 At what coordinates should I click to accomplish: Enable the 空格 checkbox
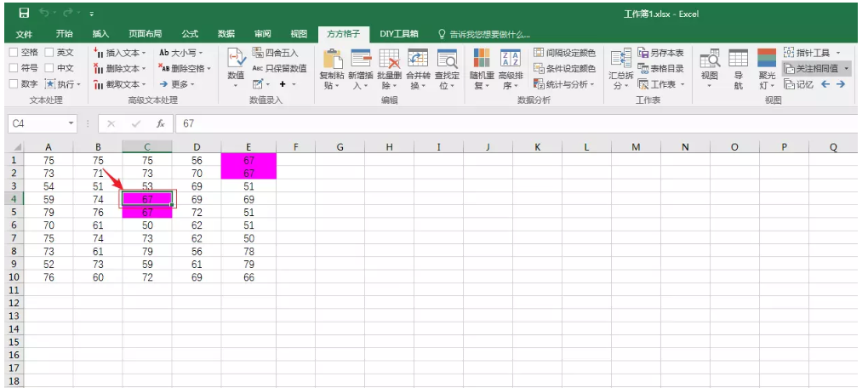click(x=14, y=53)
